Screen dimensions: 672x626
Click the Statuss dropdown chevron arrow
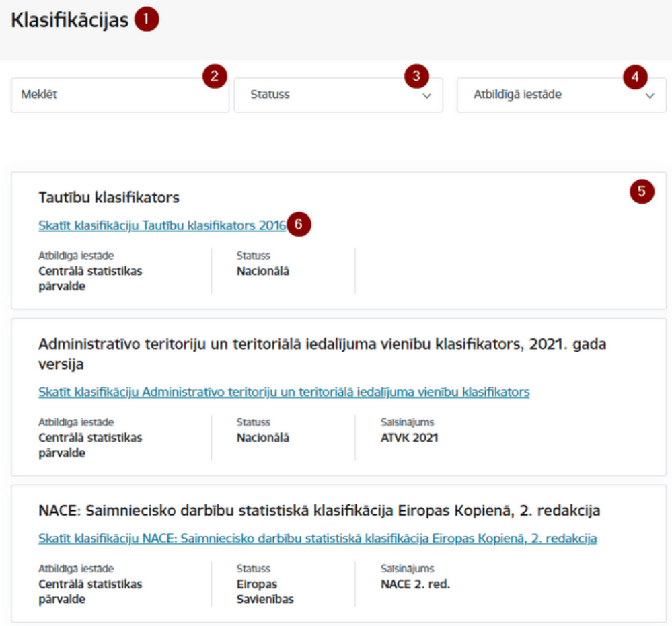pos(427,96)
